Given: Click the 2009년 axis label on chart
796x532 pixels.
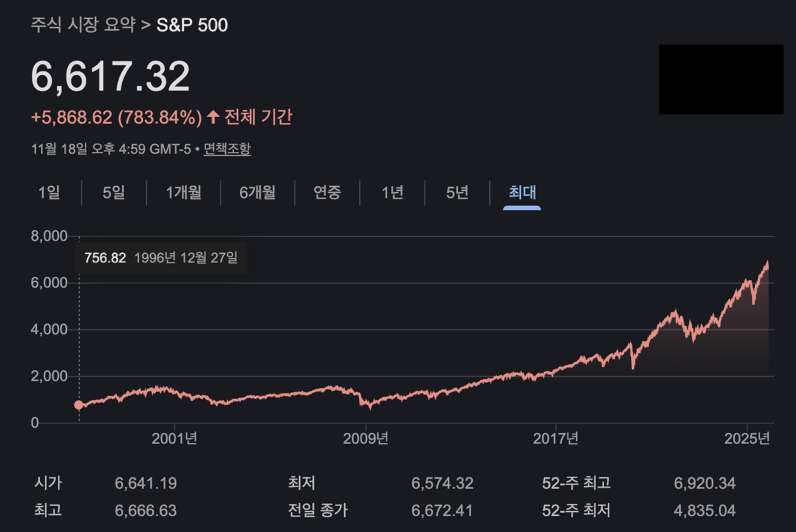Looking at the screenshot, I should [x=364, y=438].
